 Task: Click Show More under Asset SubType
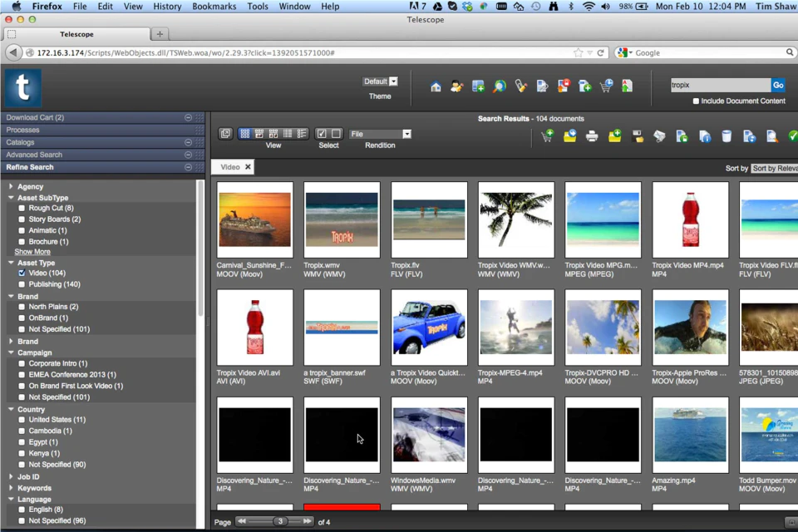coord(32,252)
